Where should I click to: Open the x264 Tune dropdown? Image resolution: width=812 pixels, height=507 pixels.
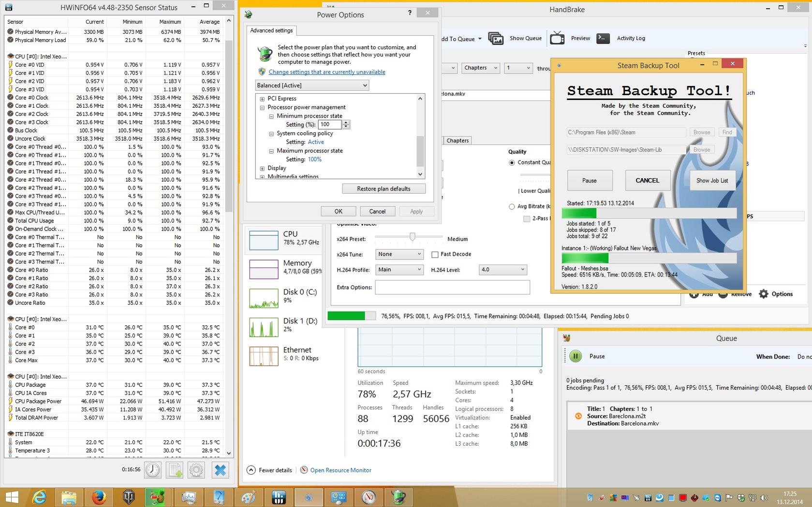pyautogui.click(x=399, y=254)
